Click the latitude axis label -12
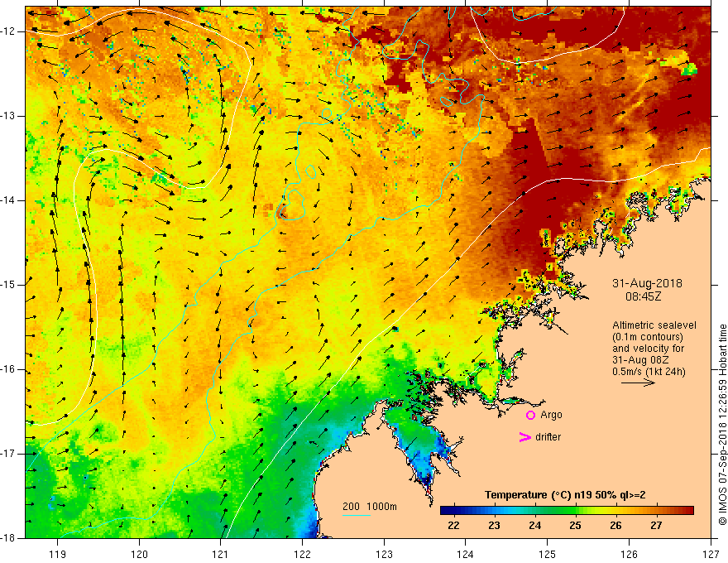This screenshot has width=728, height=563. pyautogui.click(x=8, y=31)
